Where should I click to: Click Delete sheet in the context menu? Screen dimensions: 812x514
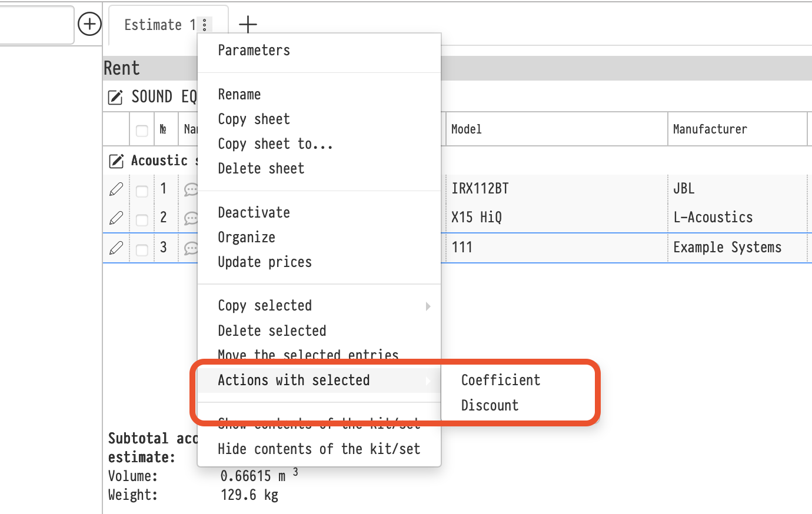point(261,169)
